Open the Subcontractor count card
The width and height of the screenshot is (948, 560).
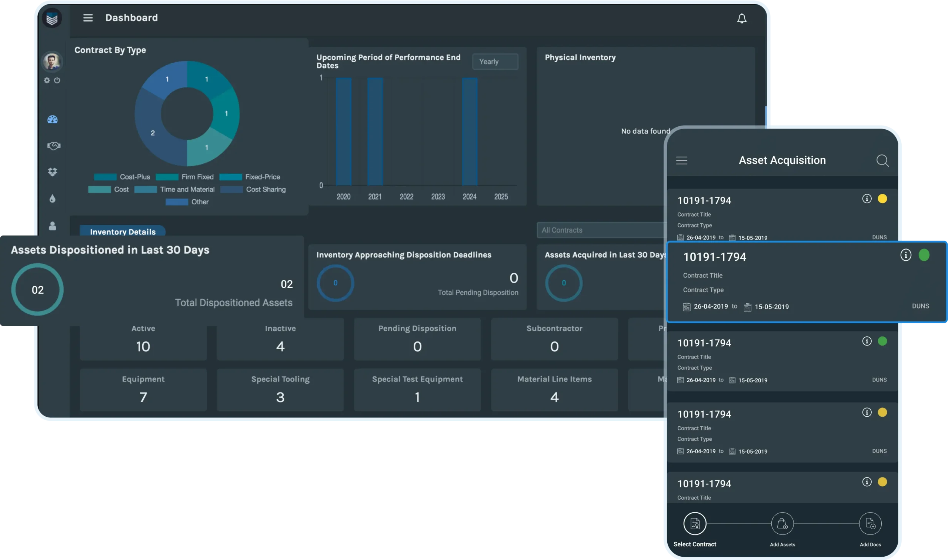[554, 339]
